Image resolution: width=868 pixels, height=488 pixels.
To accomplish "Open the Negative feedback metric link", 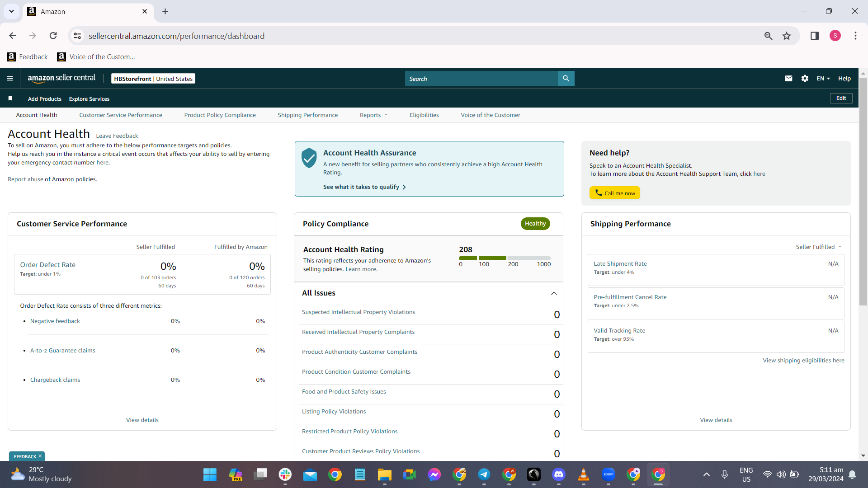I will click(55, 321).
